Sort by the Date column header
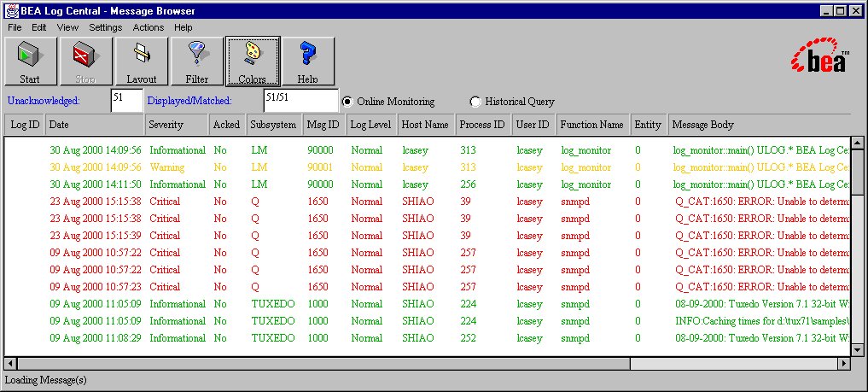Viewport: 868px width, 392px height. 95,125
